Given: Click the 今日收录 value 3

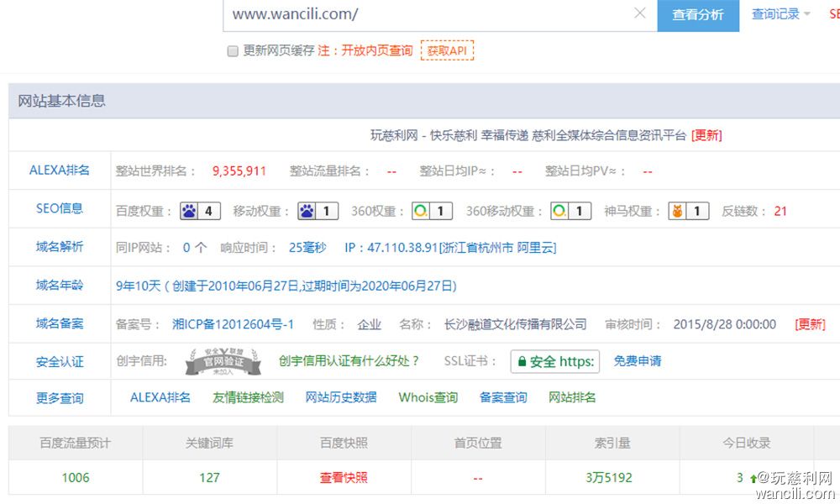Looking at the screenshot, I should click(740, 478).
